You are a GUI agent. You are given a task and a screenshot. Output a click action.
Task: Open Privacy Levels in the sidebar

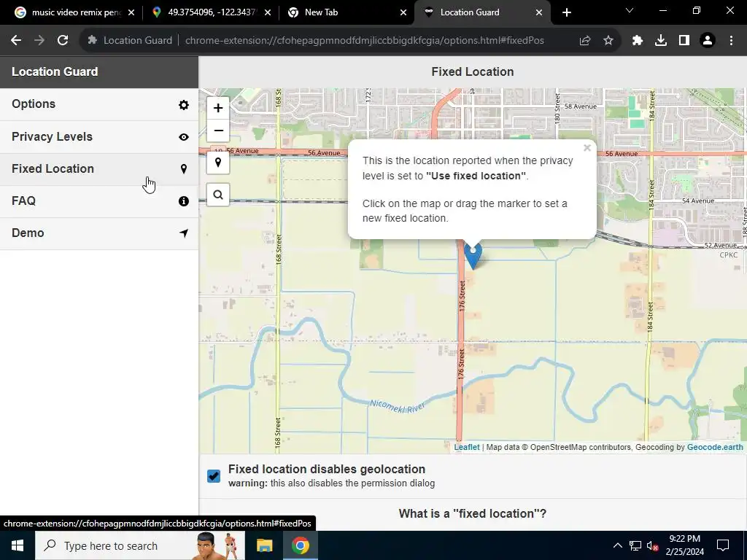(99, 136)
